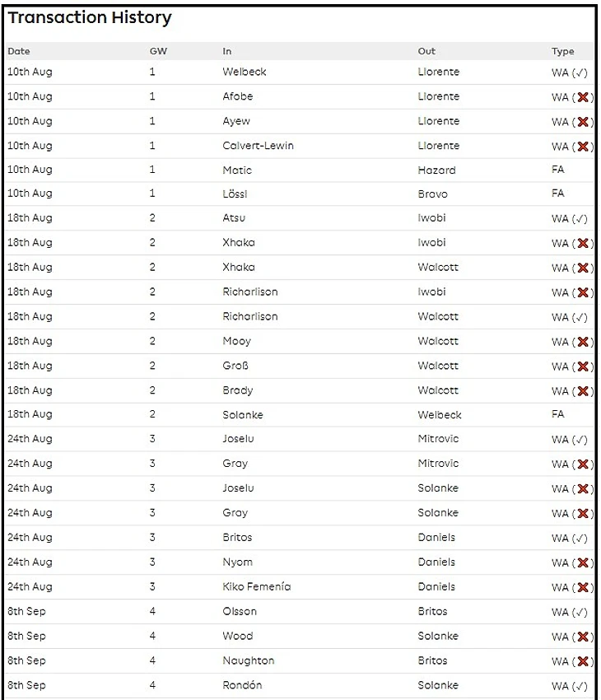Screen dimensions: 601x700
Task: Click the red X for Groß waiver
Action: 583,366
